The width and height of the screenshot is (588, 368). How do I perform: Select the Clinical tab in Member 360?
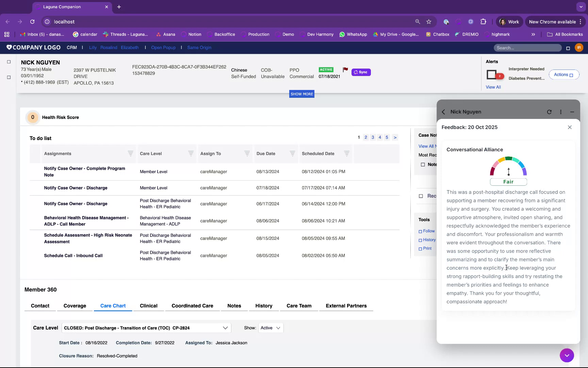pos(148,306)
